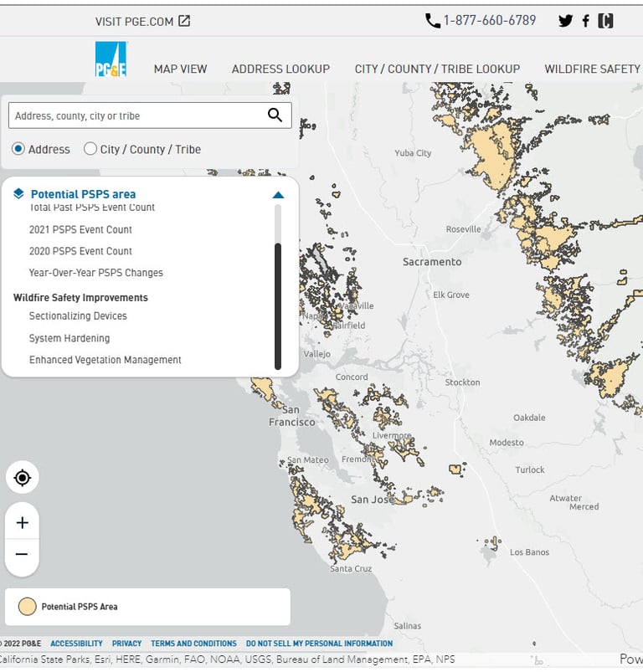Click the Los Banos label on the map
Image resolution: width=643 pixels, height=672 pixels.
[x=529, y=552]
